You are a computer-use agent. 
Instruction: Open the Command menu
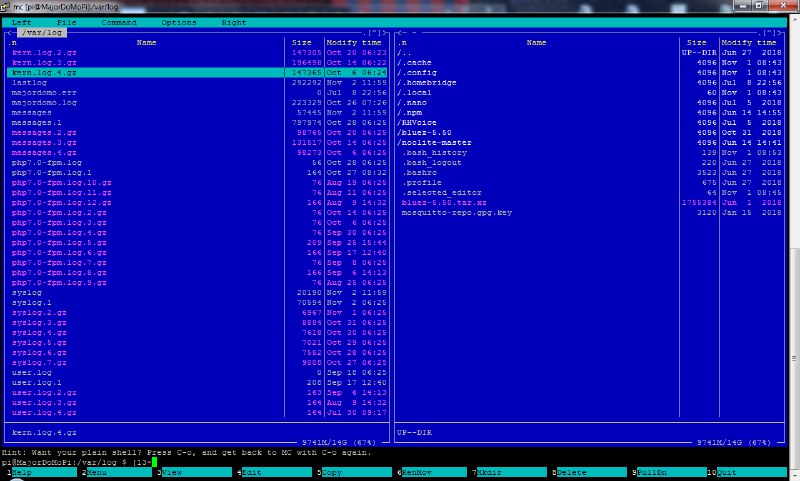(x=119, y=22)
